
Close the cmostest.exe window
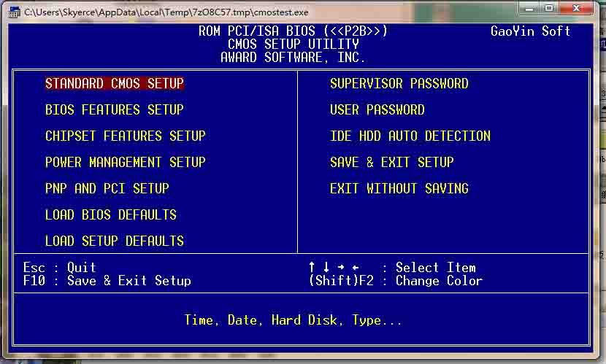(x=576, y=9)
